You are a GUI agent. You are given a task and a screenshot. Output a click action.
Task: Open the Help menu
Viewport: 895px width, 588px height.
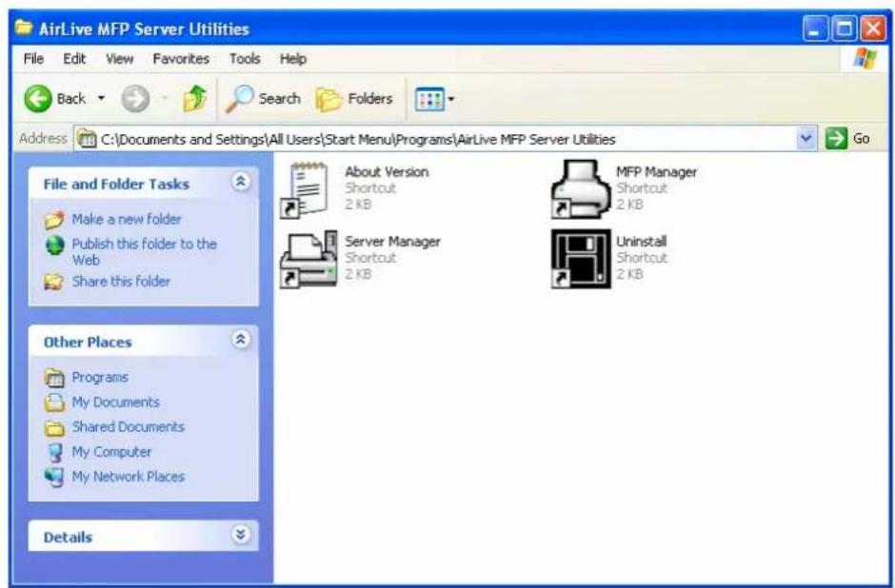click(x=293, y=59)
